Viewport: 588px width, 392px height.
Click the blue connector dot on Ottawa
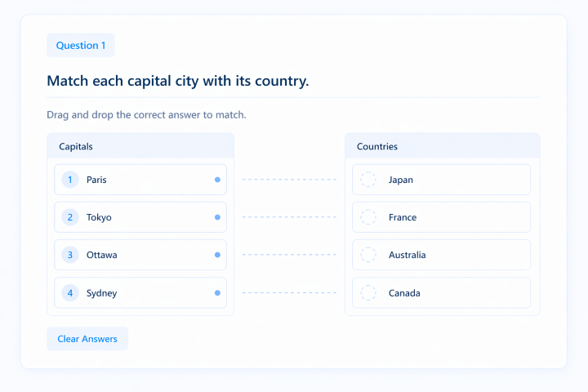coord(217,255)
